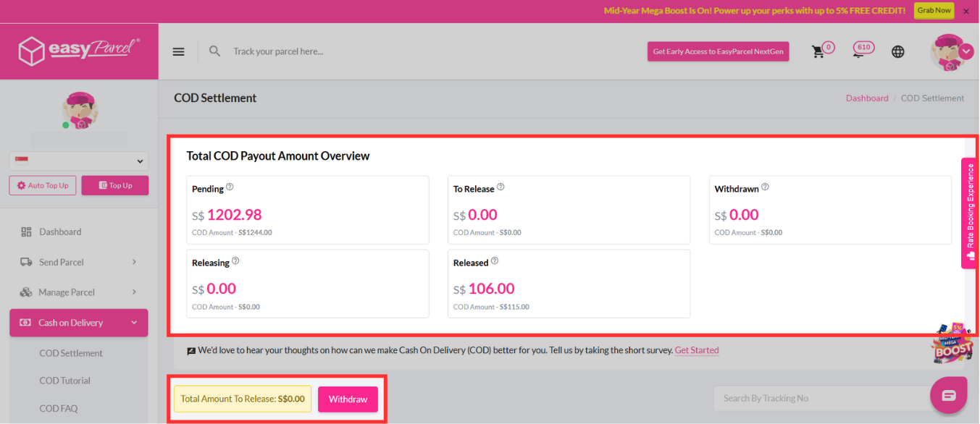
Task: Click the Get Started survey link
Action: (x=697, y=350)
